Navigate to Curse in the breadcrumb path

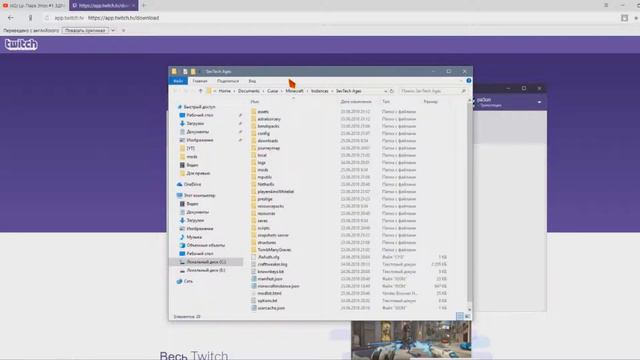[x=272, y=91]
